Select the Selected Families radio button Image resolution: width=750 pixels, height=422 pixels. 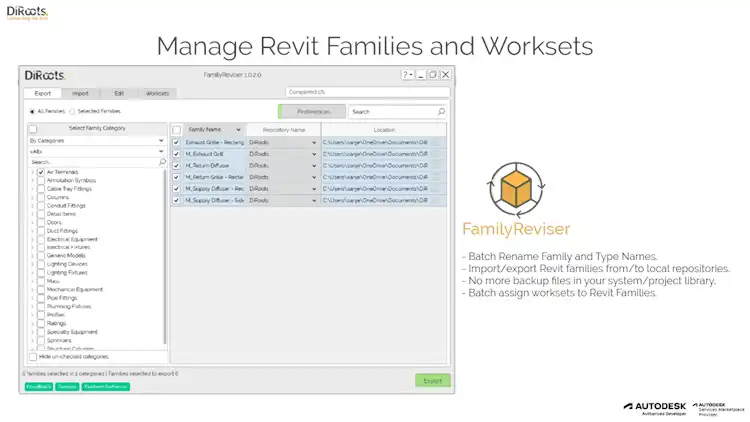point(72,111)
